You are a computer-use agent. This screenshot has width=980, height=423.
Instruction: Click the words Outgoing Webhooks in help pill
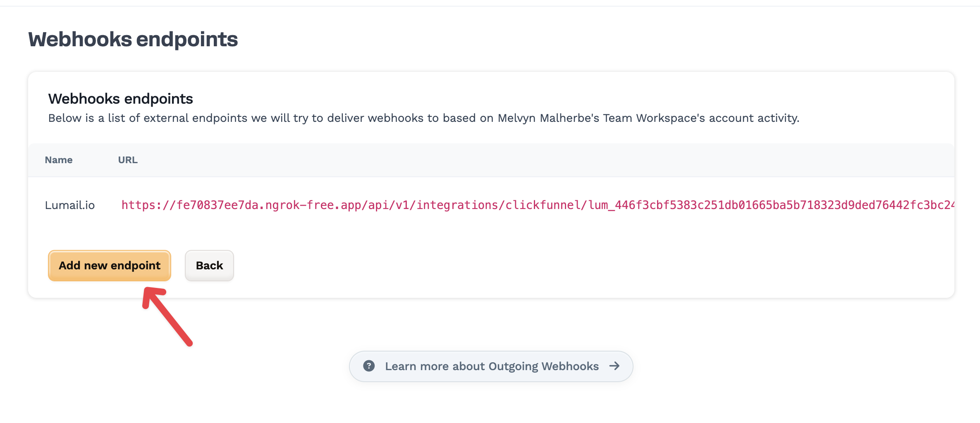[543, 366]
